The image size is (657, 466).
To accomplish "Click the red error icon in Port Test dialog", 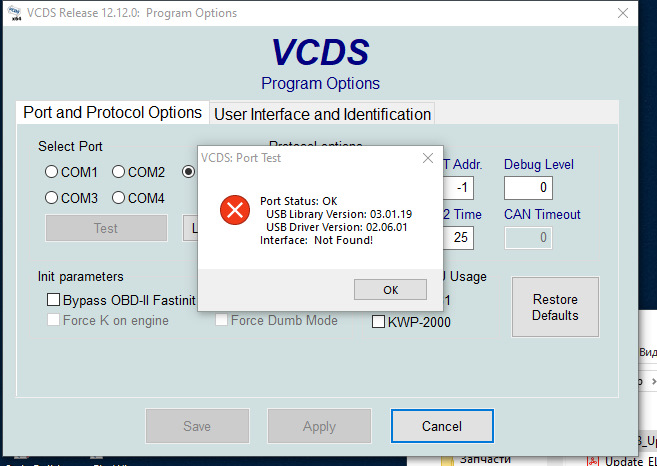I will point(234,210).
